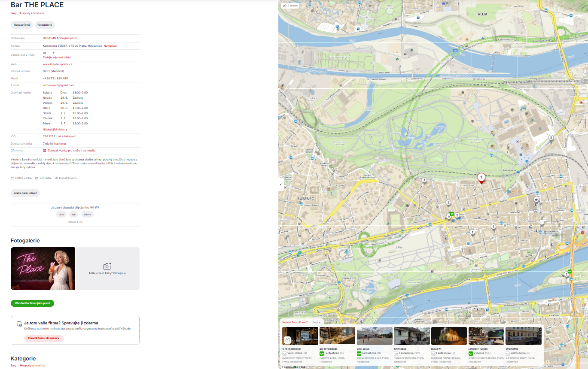Click the e-mail address link
Viewport: 588px width, 369px height.
point(58,85)
